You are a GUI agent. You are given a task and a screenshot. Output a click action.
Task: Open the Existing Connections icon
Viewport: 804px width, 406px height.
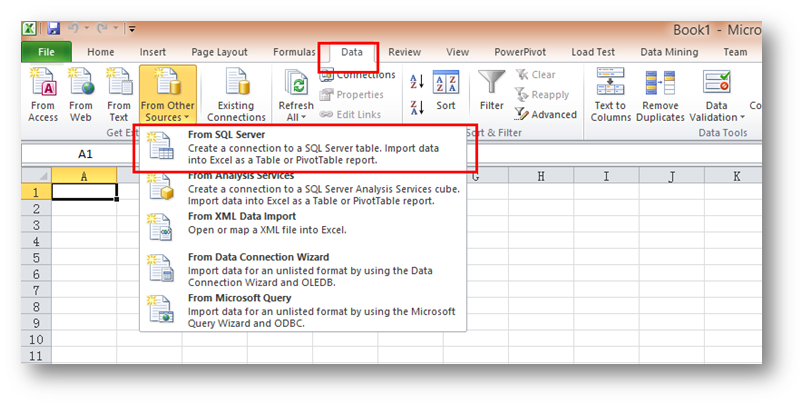(236, 82)
